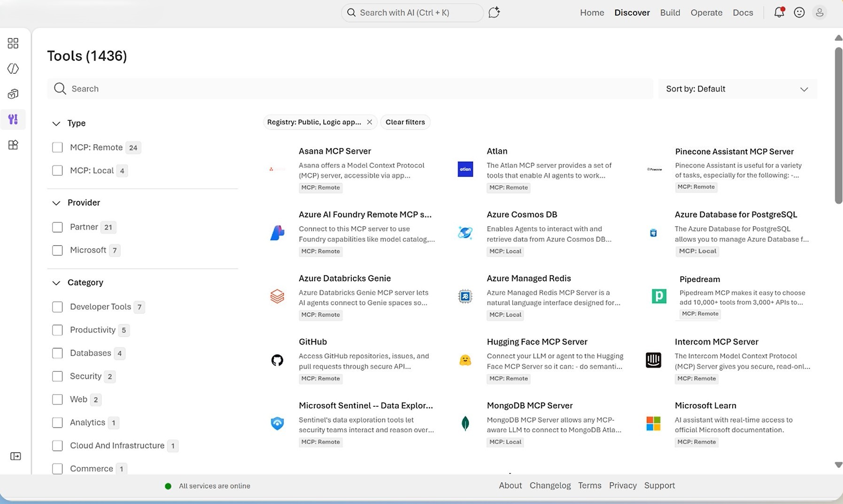Image resolution: width=843 pixels, height=504 pixels.
Task: Select the Tools sidebar icon
Action: coord(13,119)
